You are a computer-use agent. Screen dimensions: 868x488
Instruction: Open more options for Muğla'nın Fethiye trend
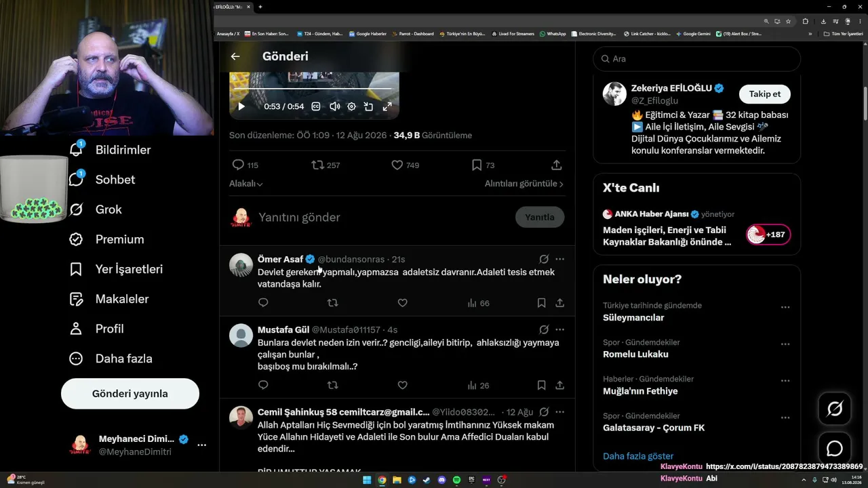785,380
